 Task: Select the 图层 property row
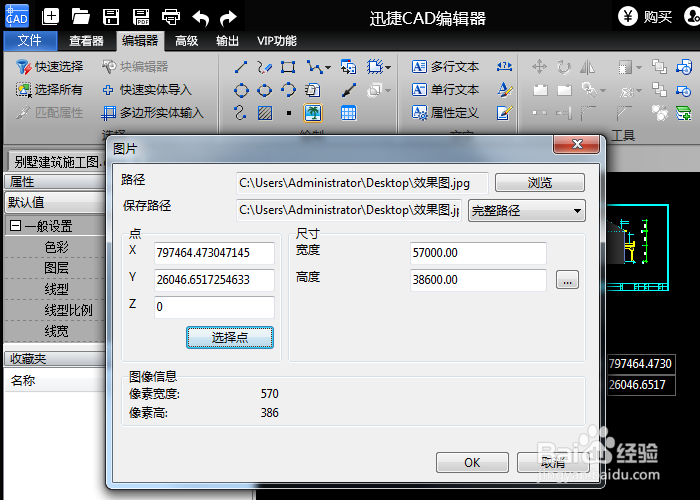[x=55, y=268]
